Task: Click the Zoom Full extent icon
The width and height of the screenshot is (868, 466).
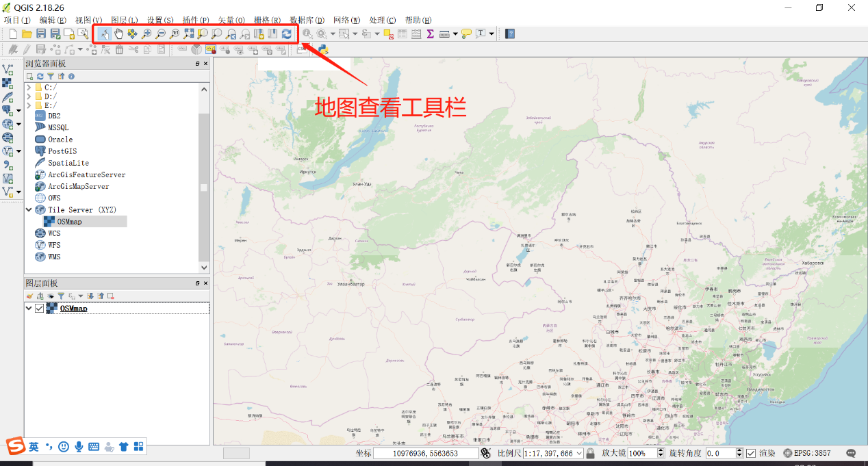Action: click(188, 33)
